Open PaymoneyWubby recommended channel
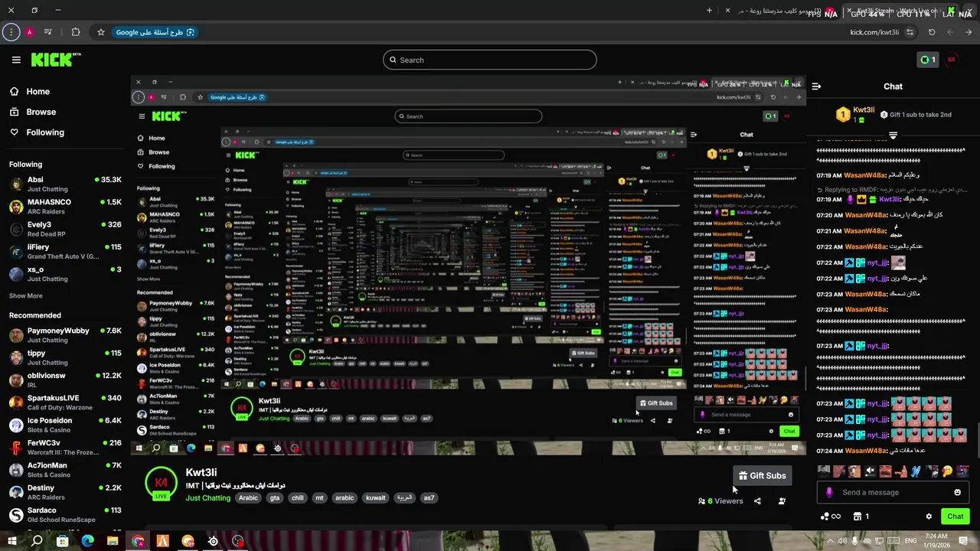980x551 pixels. (x=65, y=335)
